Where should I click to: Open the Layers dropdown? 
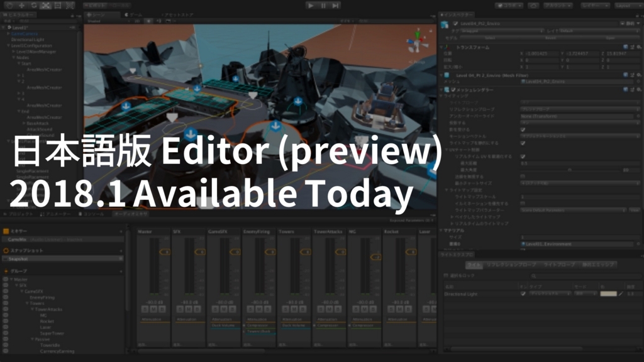(x=595, y=6)
